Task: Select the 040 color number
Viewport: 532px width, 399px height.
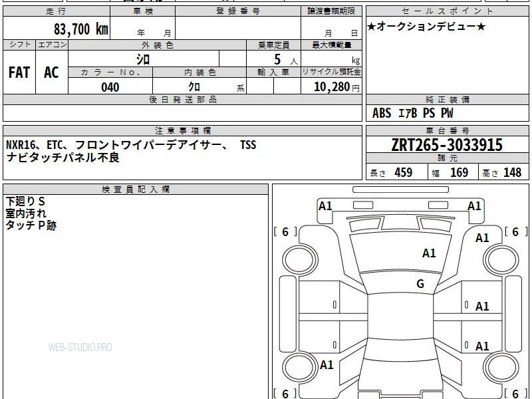Action: (x=110, y=87)
